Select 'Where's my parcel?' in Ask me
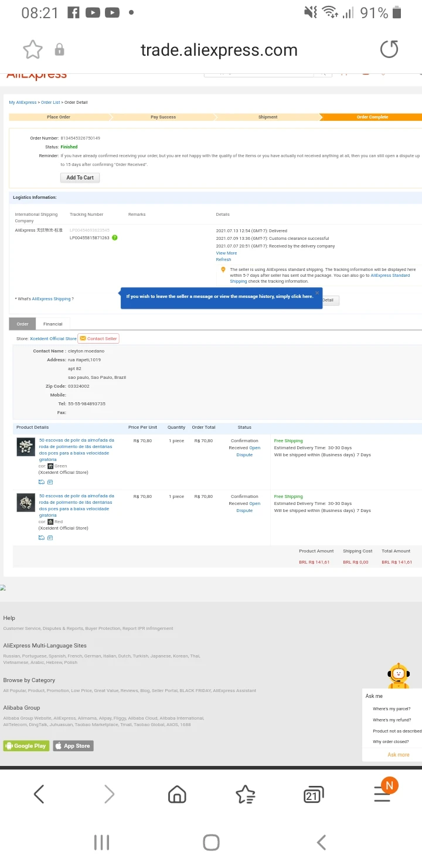Image resolution: width=422 pixels, height=868 pixels. (x=392, y=708)
